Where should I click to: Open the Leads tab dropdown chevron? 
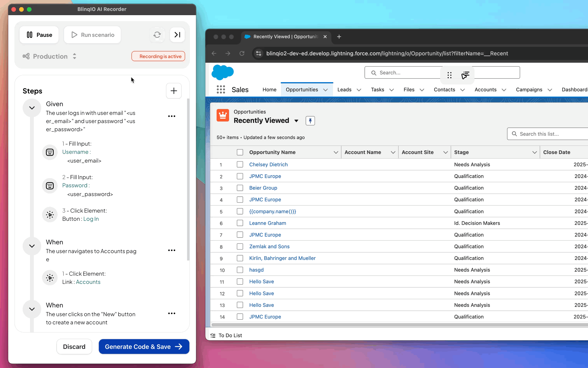[359, 90]
